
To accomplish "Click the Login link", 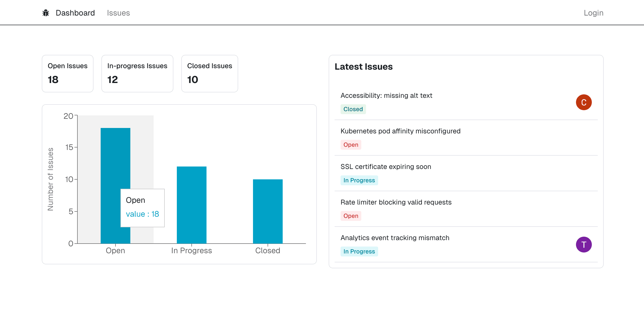I will coord(593,13).
